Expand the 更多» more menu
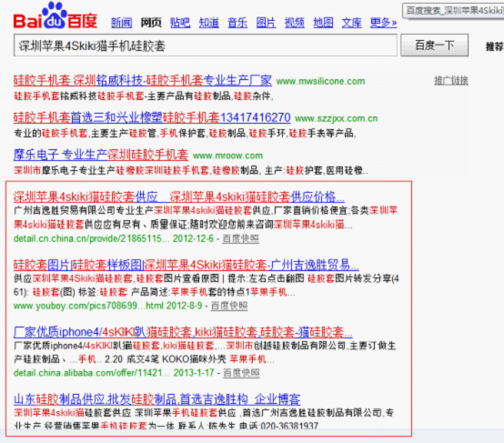 (384, 23)
